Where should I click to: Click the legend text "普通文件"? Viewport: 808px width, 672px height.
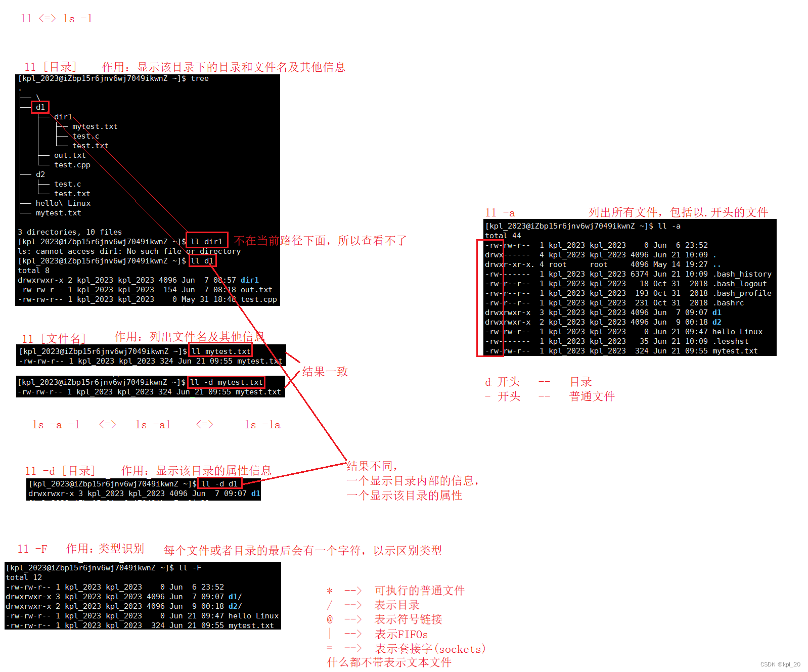coord(592,396)
